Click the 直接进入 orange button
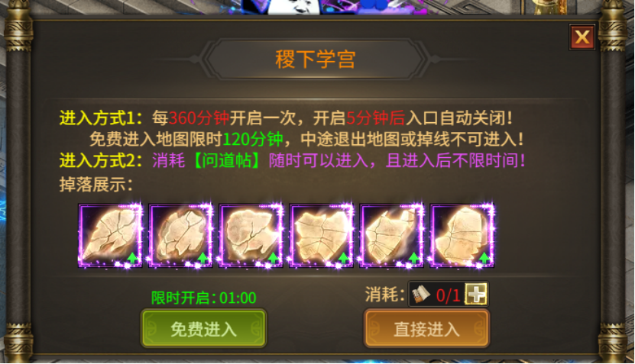 pyautogui.click(x=426, y=328)
